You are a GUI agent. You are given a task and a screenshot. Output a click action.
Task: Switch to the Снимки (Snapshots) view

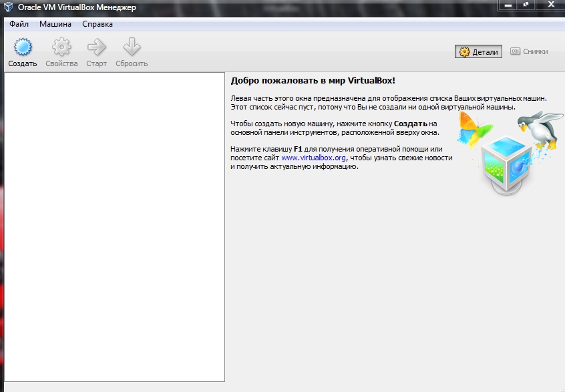[529, 51]
